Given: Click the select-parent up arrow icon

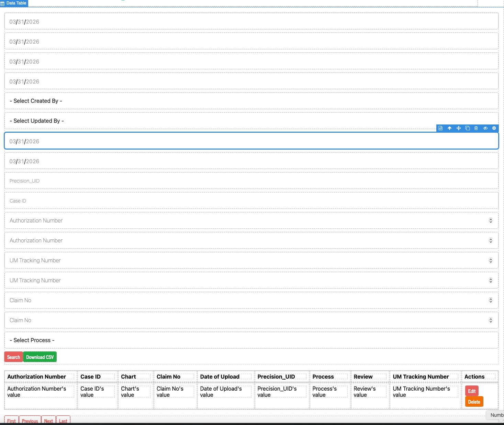Looking at the screenshot, I should tap(449, 128).
